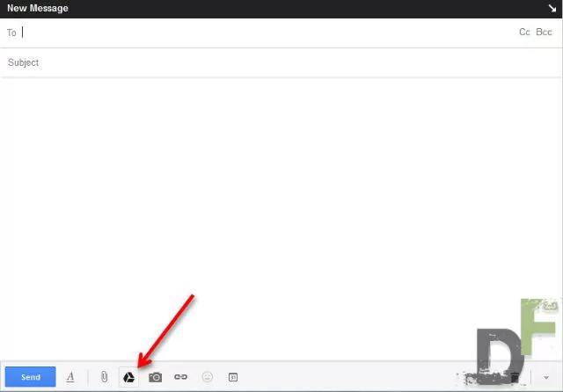The height and width of the screenshot is (392, 563).
Task: Open the emoticon smiley picker
Action: pyautogui.click(x=208, y=376)
